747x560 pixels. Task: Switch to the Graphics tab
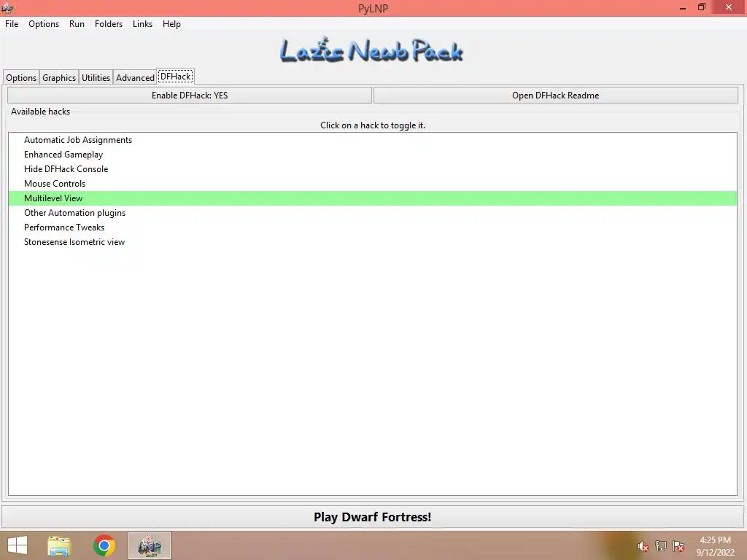58,77
